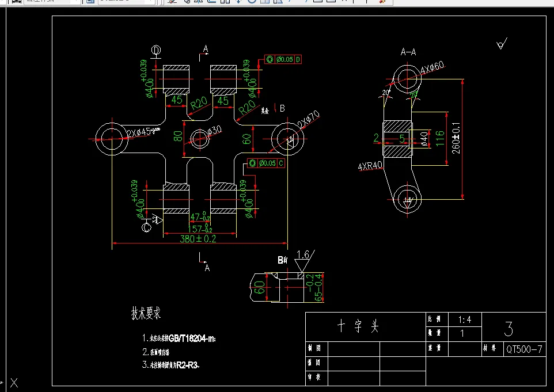Pick technical note 3 with R2-R3

click(171, 365)
